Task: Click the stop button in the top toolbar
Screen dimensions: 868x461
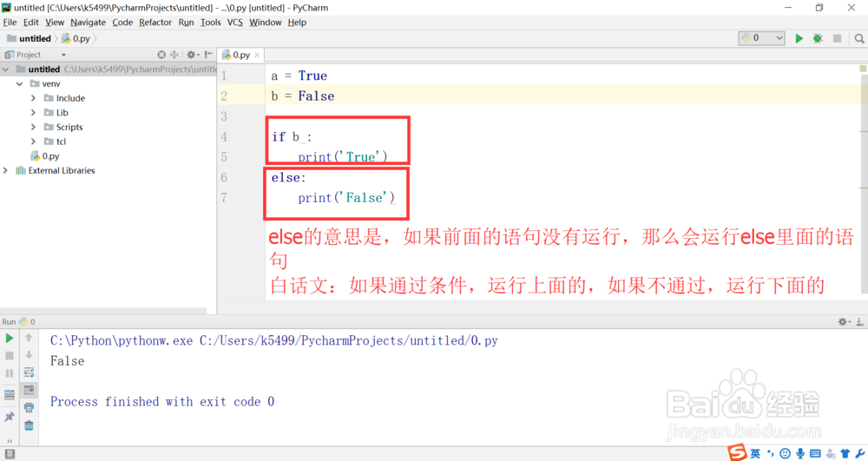Action: point(837,38)
